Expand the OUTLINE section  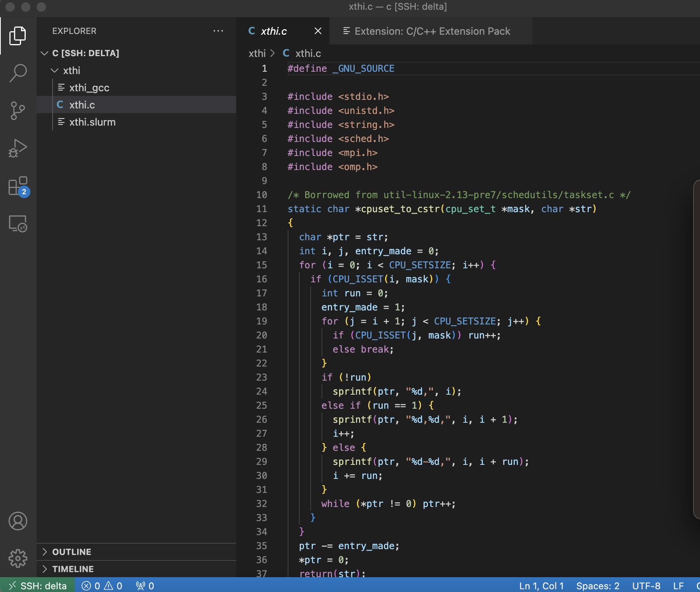72,552
